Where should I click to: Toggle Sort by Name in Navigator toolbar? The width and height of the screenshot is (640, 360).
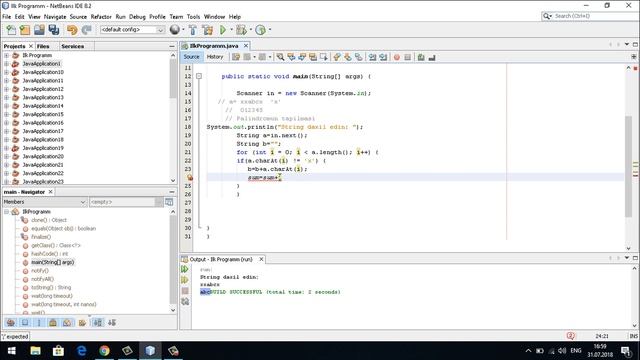(x=98, y=322)
